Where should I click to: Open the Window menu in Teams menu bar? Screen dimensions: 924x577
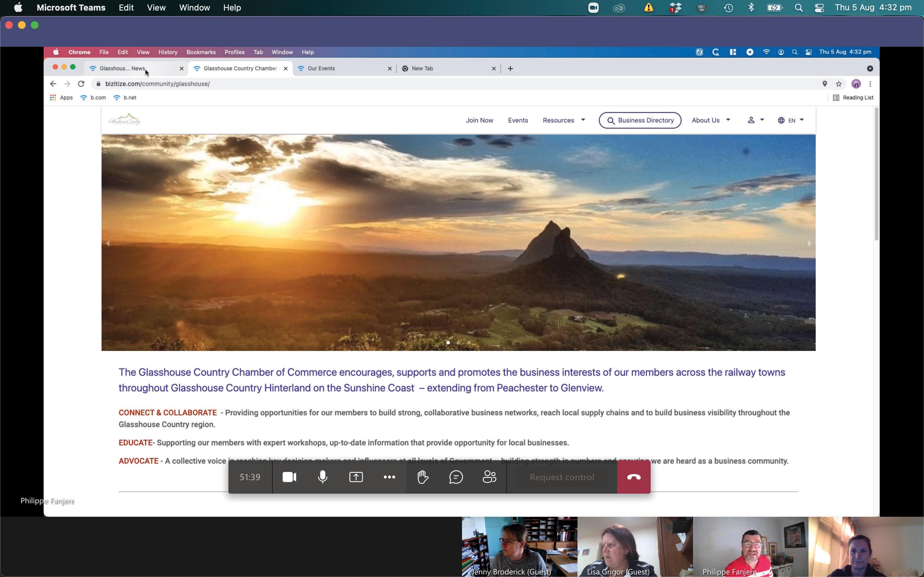194,8
